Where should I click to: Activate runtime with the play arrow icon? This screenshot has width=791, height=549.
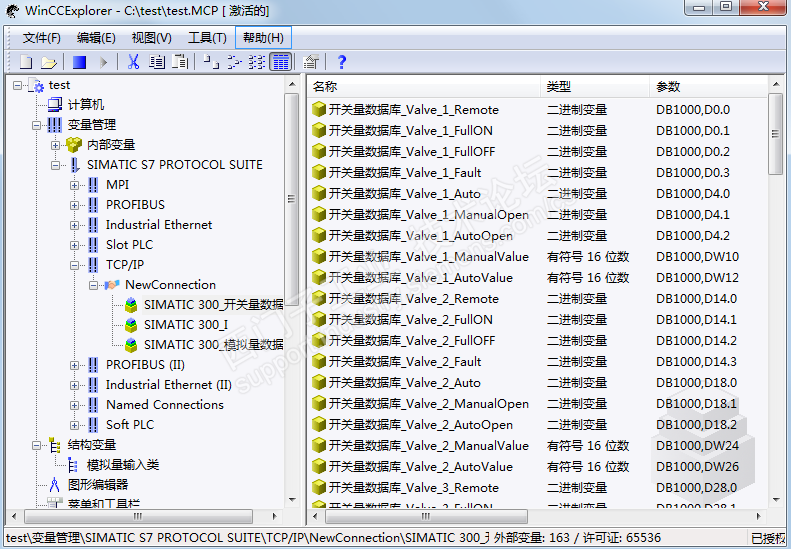pos(103,62)
